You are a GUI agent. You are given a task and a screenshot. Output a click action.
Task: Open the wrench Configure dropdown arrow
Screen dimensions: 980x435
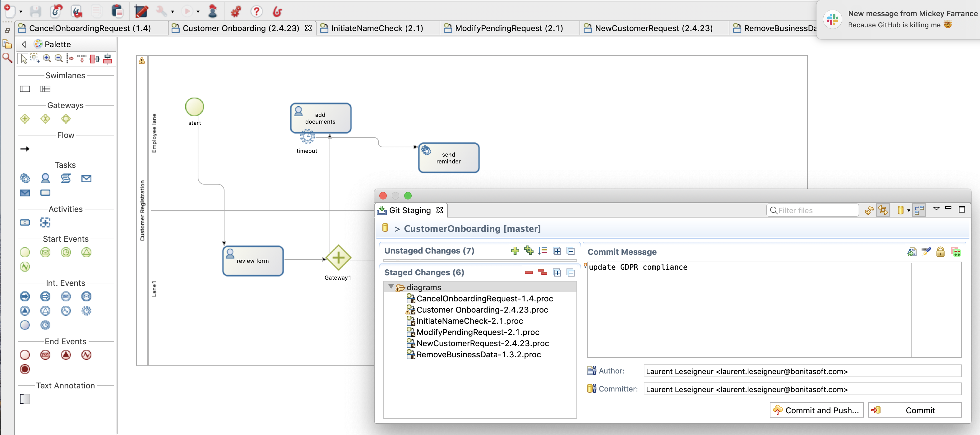pyautogui.click(x=172, y=12)
